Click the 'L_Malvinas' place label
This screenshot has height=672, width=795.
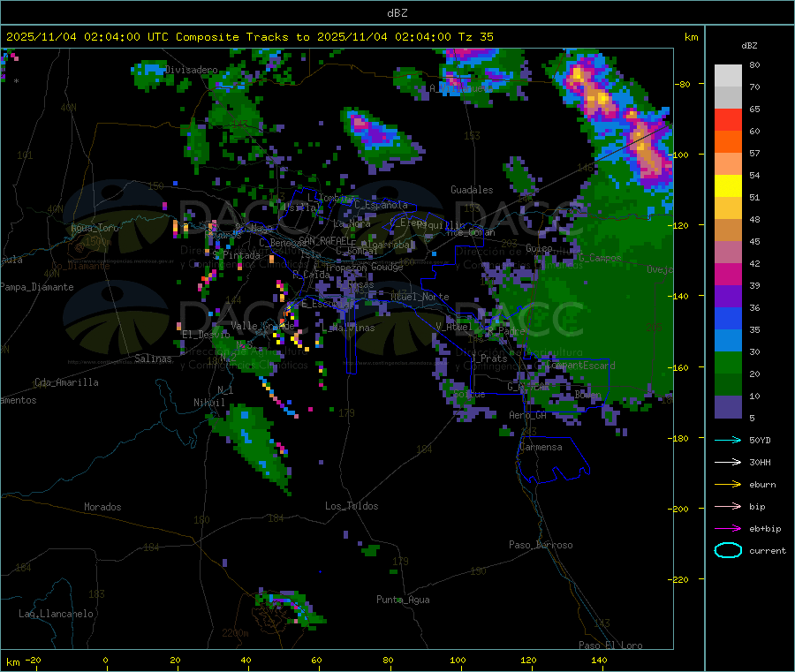point(348,328)
